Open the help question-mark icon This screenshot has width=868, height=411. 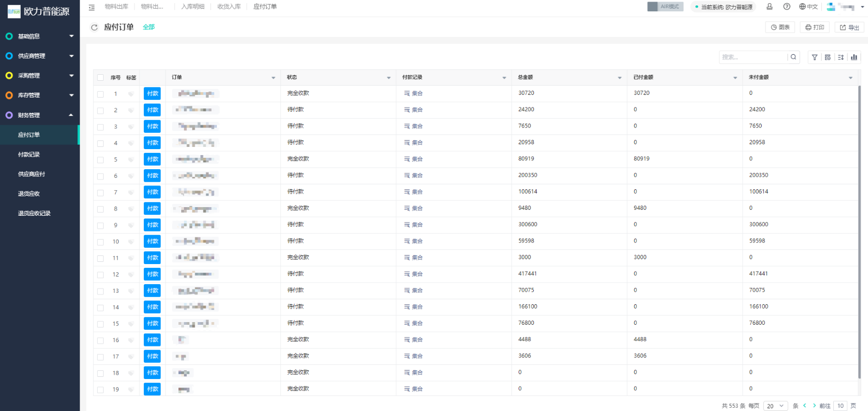point(787,7)
